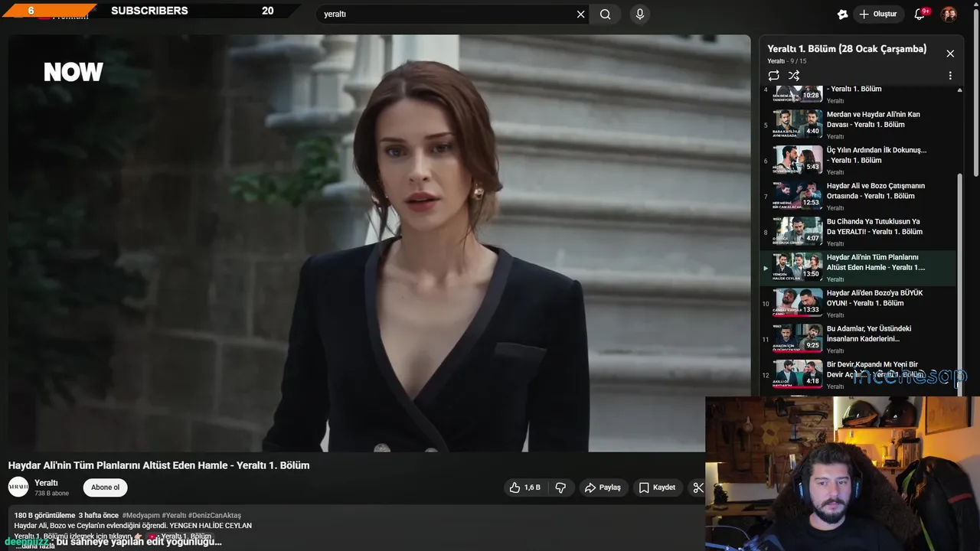Image resolution: width=980 pixels, height=551 pixels.
Task: Toggle the playlist loop icon
Action: coord(774,75)
